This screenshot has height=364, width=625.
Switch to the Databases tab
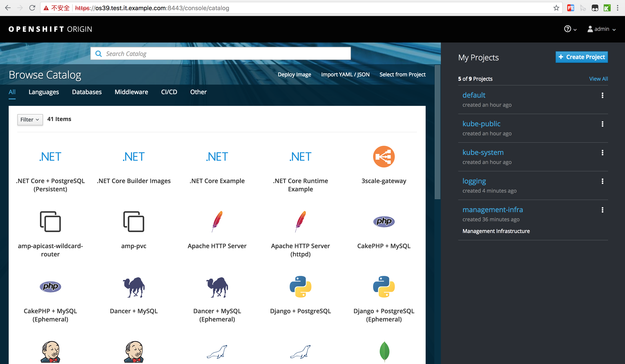87,92
